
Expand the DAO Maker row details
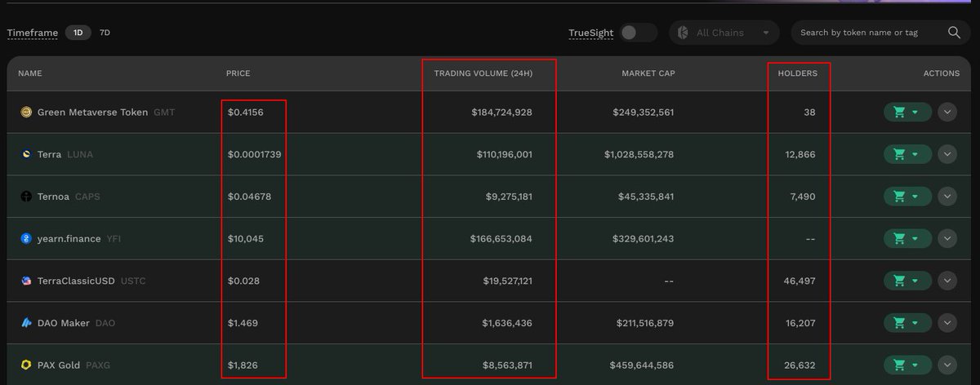coord(947,323)
